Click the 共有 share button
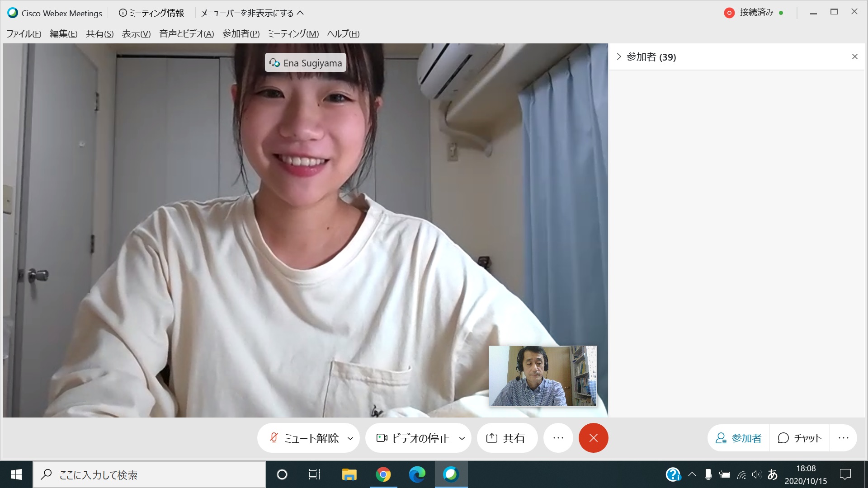The height and width of the screenshot is (488, 868). click(x=506, y=438)
